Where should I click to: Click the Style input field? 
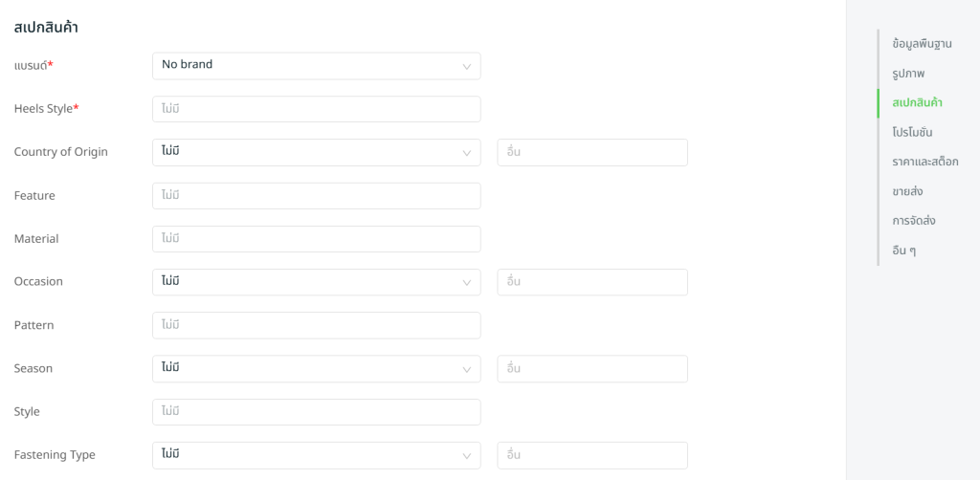[x=316, y=412]
